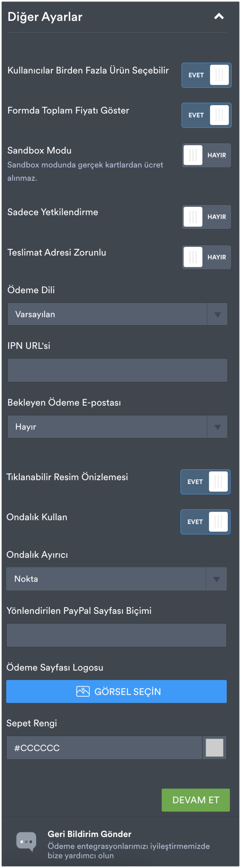The height and width of the screenshot is (868, 241).
Task: Open the Geri Bildirim Gönder link
Action: (90, 834)
